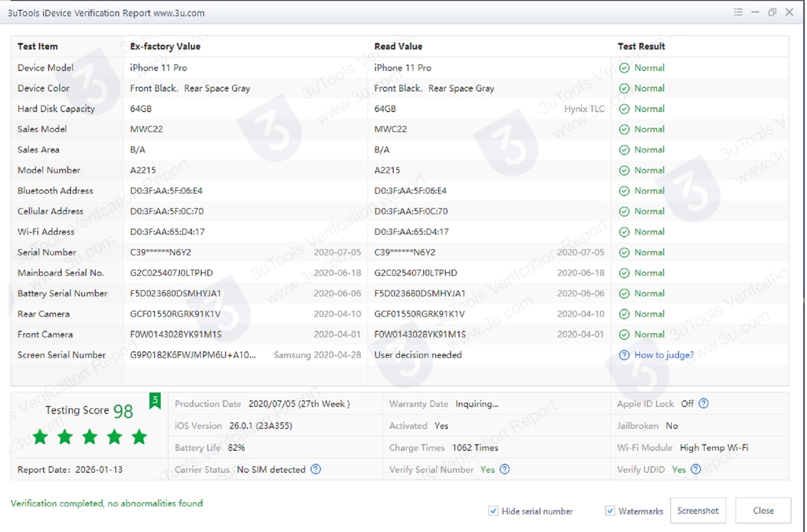The height and width of the screenshot is (532, 807).
Task: Click the help icon next to Verify UDID
Action: [x=696, y=469]
